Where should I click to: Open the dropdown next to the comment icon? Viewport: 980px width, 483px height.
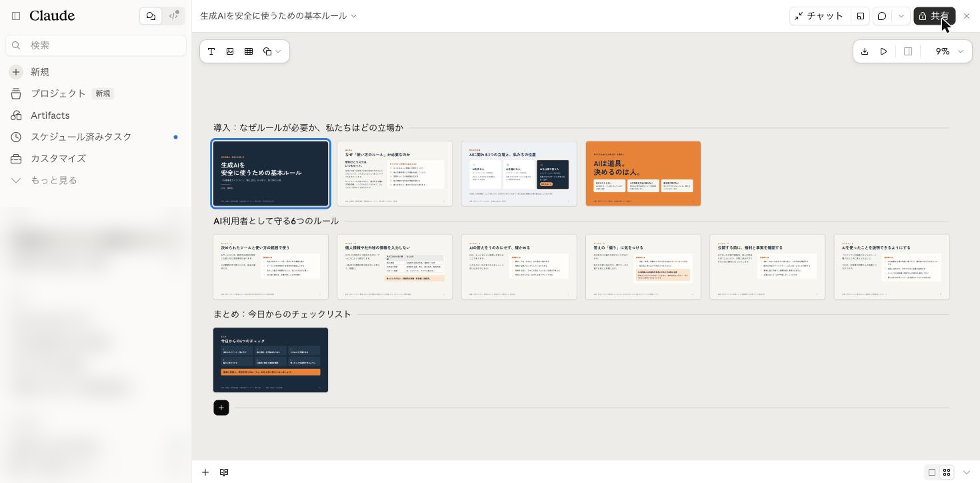click(x=901, y=16)
